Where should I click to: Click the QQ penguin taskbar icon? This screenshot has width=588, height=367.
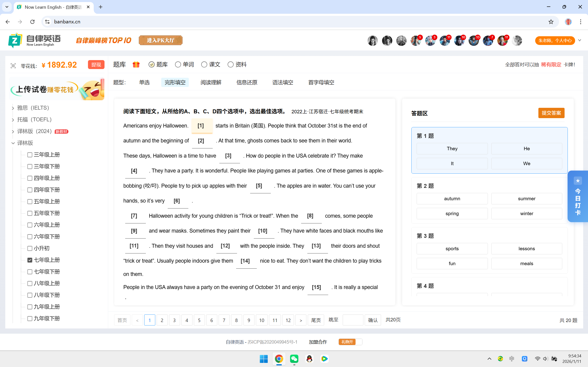pyautogui.click(x=309, y=359)
